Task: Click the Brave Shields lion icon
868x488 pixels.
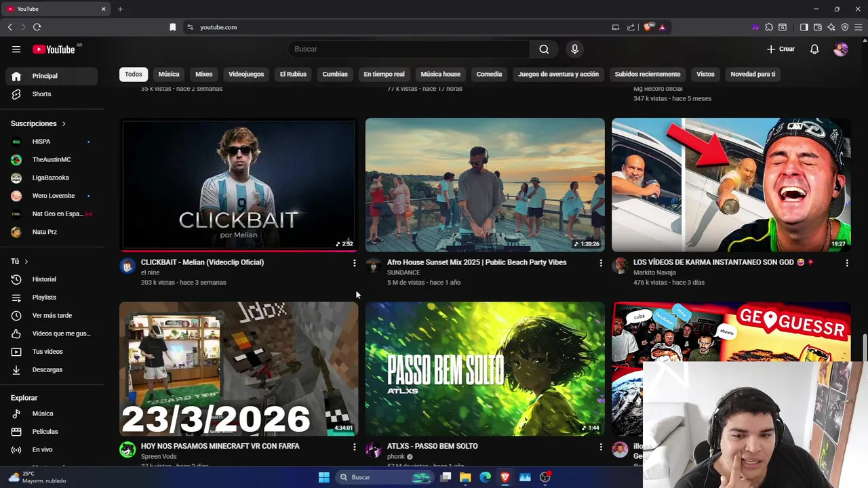Action: click(648, 27)
